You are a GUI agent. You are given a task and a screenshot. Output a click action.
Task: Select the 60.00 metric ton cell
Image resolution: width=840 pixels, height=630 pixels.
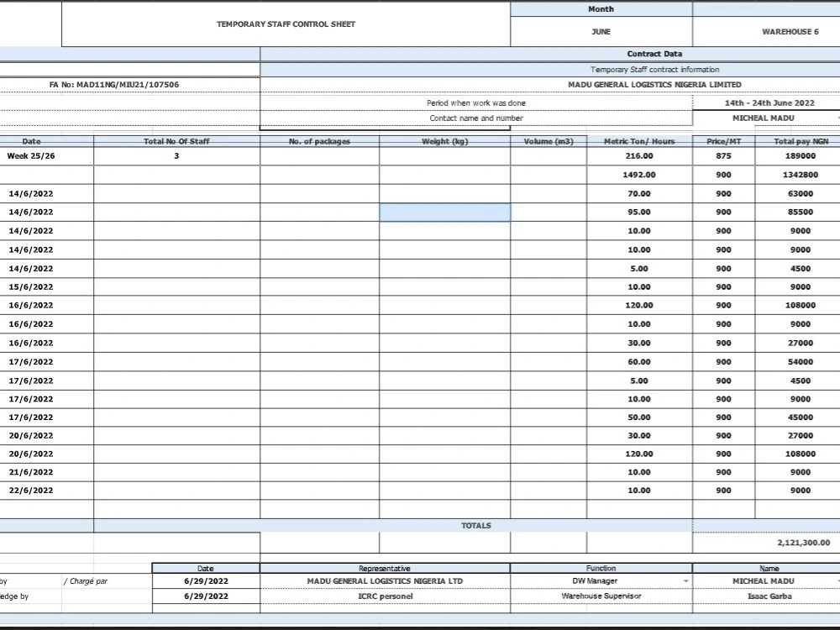tap(639, 362)
